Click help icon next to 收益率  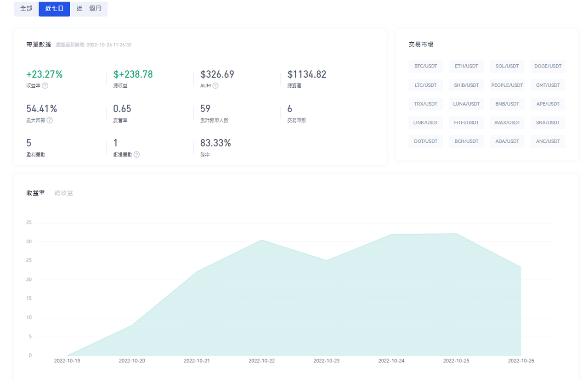(x=45, y=86)
